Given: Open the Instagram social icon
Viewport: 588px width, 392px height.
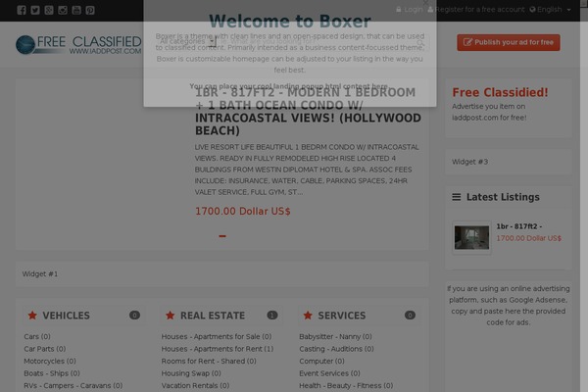Looking at the screenshot, I should coord(63,10).
